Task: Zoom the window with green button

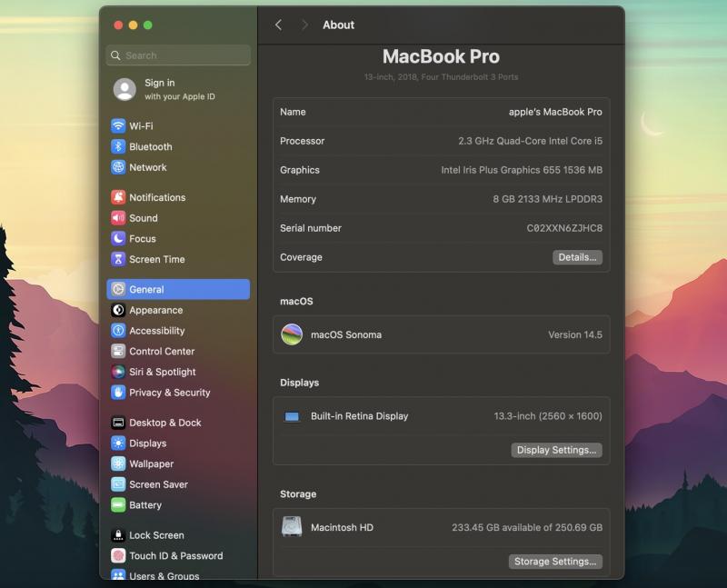Action: (x=148, y=25)
